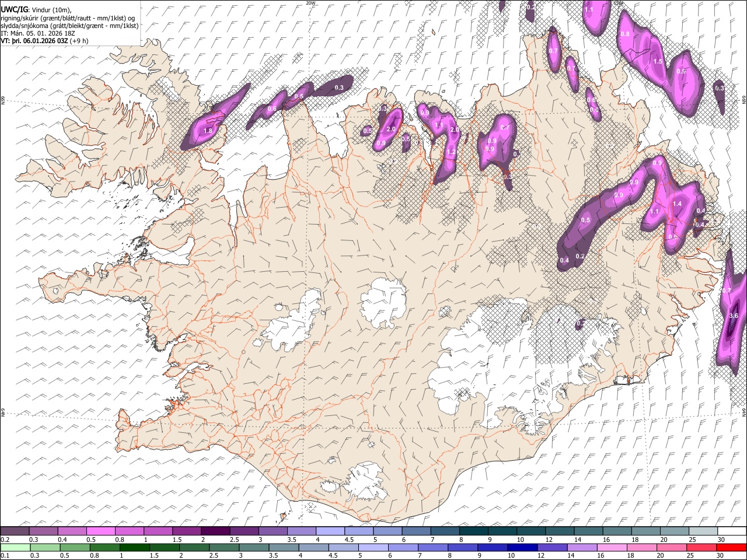Click the 3.5 number under the lower scale
Screen dimensions: 747x560
[273, 555]
